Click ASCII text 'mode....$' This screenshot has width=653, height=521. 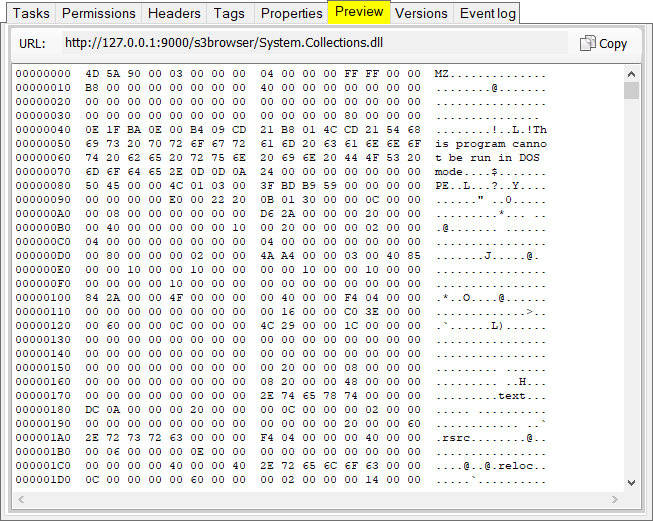[x=466, y=172]
